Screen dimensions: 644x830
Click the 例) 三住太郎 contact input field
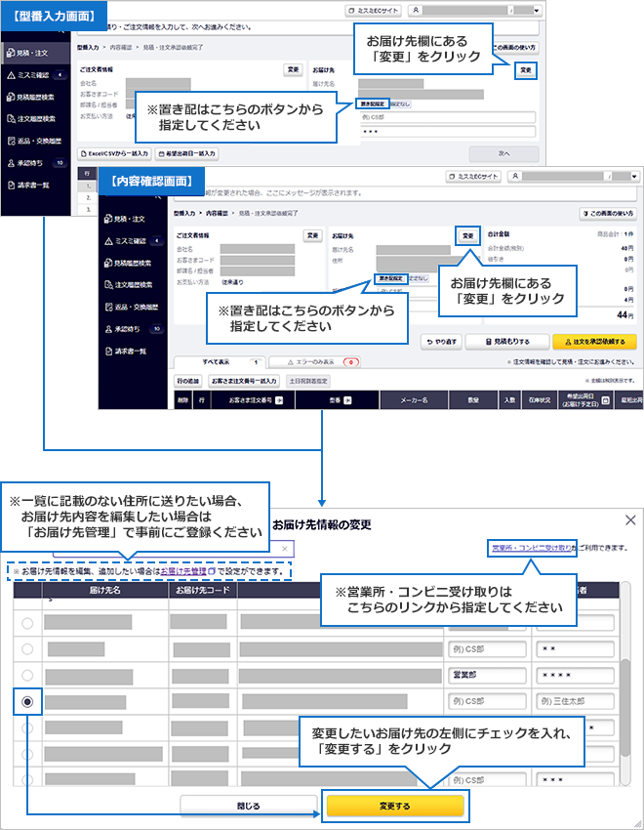click(575, 701)
